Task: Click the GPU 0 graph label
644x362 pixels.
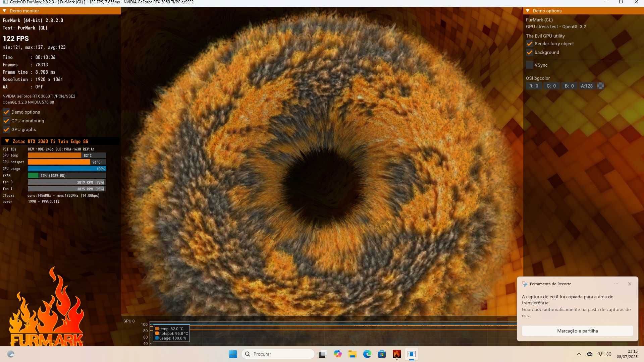Action: click(129, 321)
